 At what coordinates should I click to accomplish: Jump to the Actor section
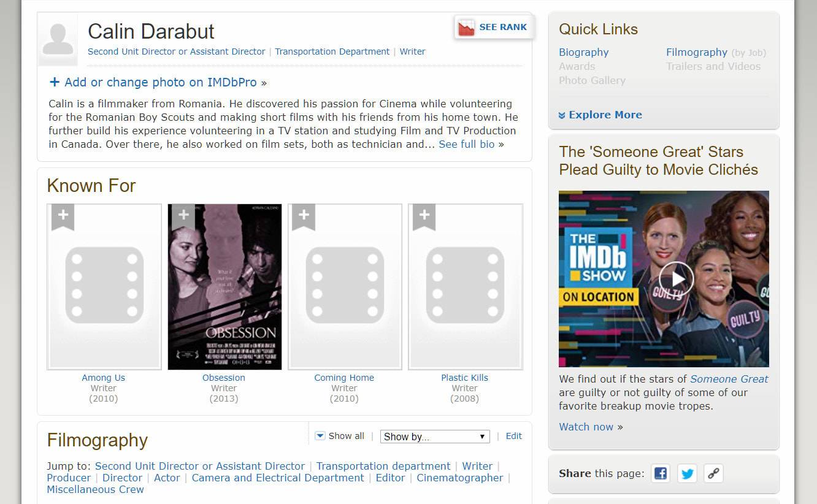click(x=167, y=478)
